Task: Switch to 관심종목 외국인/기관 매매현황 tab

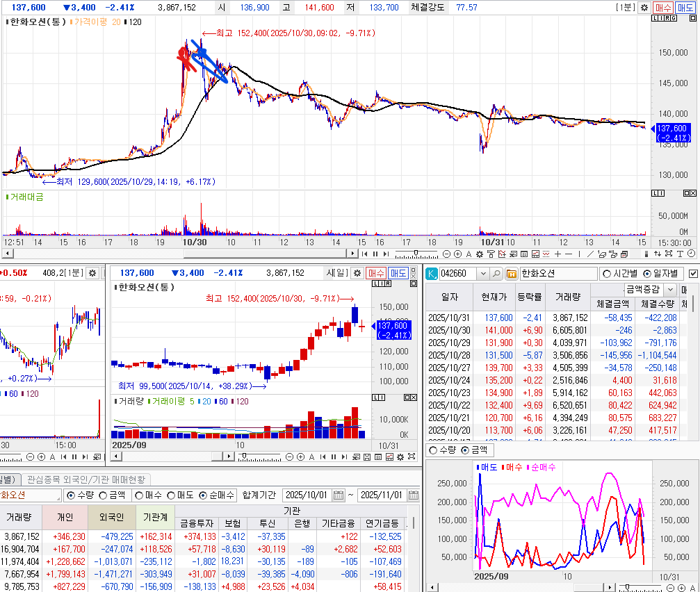Action: 86,479
